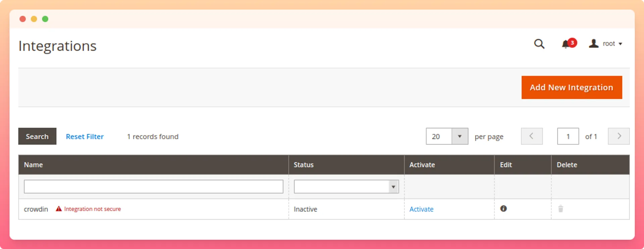Click the warning triangle icon beside crowdin
The width and height of the screenshot is (644, 249).
click(x=59, y=209)
